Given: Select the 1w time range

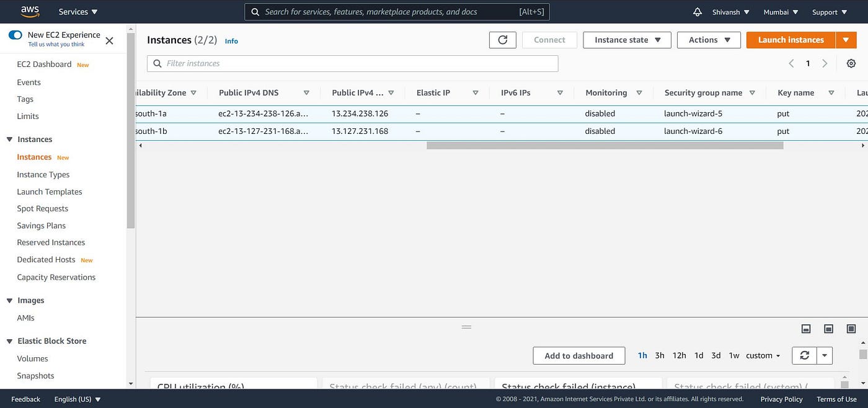Looking at the screenshot, I should click(734, 355).
